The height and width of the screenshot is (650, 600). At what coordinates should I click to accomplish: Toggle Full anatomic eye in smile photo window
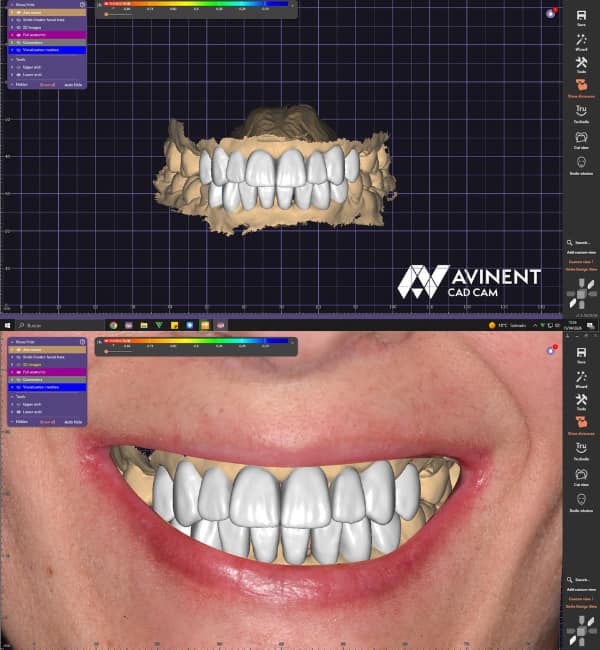coord(19,372)
